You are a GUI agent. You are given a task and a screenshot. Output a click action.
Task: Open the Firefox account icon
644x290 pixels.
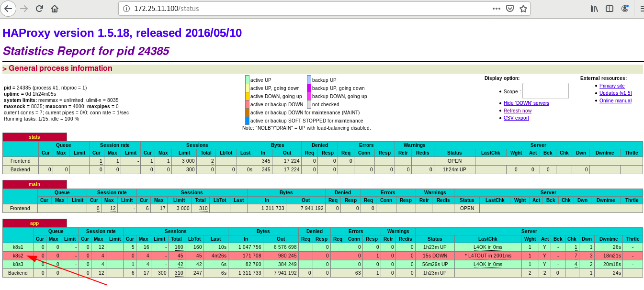tap(625, 9)
